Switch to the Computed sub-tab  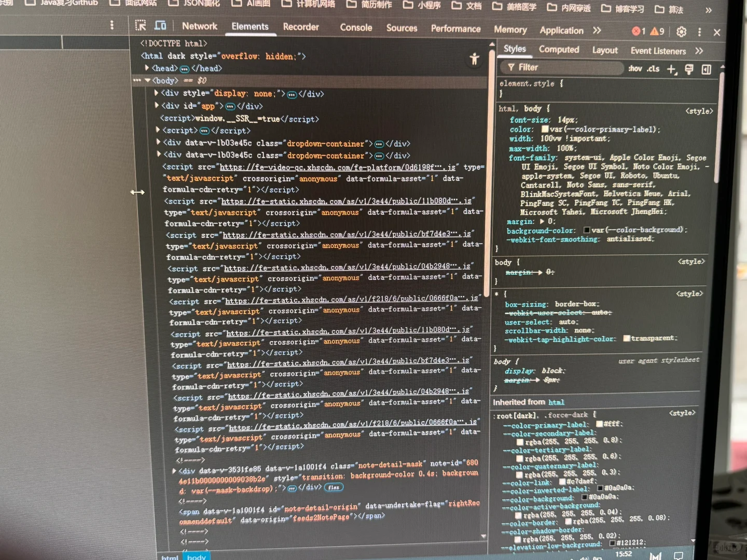(x=559, y=49)
